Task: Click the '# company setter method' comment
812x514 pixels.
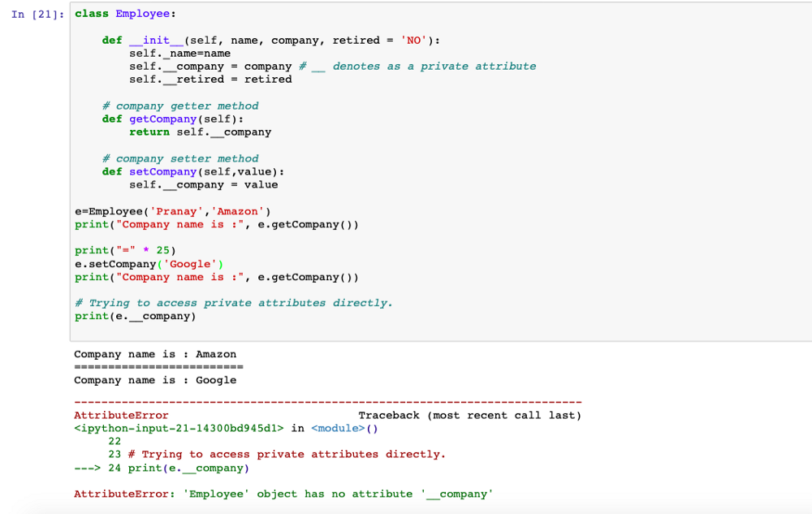Action: click(180, 159)
